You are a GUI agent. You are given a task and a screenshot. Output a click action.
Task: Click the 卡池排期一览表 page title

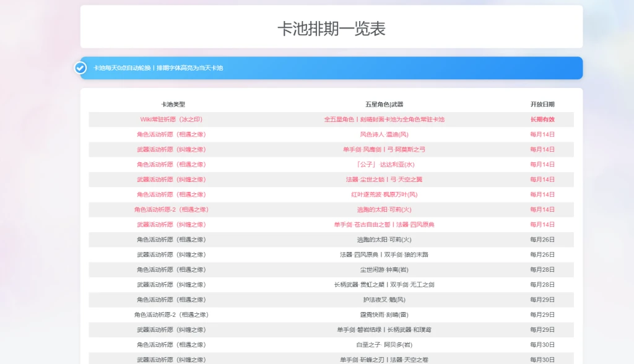click(x=331, y=28)
